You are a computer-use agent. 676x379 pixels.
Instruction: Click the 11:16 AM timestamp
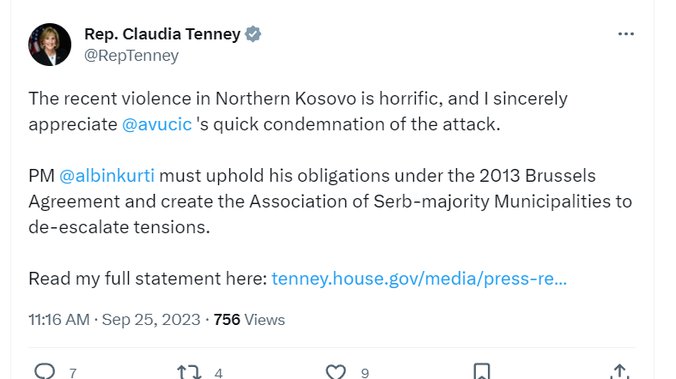pyautogui.click(x=59, y=320)
